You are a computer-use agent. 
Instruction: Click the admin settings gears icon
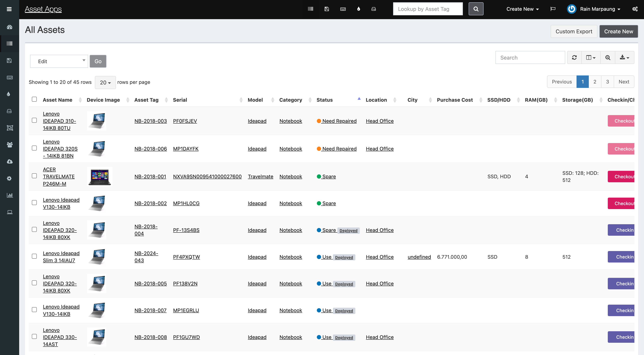[x=635, y=9]
